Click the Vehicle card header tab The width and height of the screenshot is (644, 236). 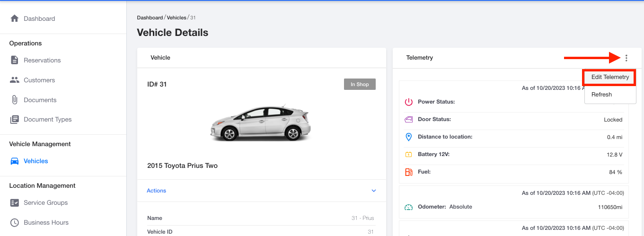coord(160,58)
